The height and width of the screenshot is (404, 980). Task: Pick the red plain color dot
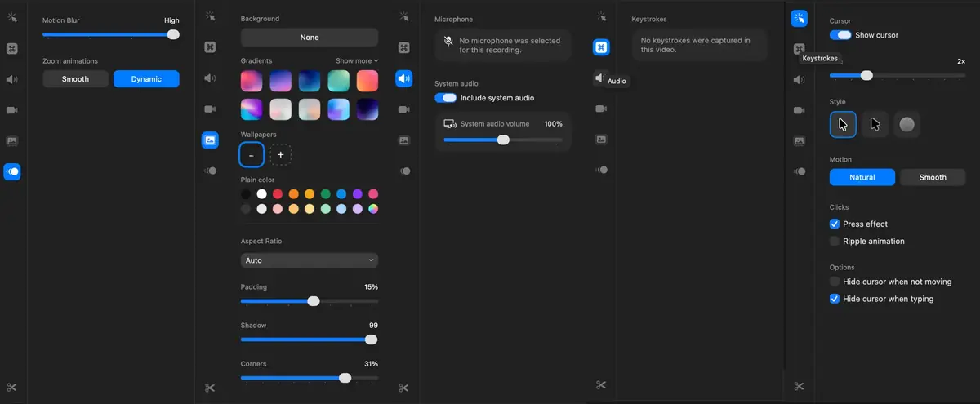[x=278, y=194]
